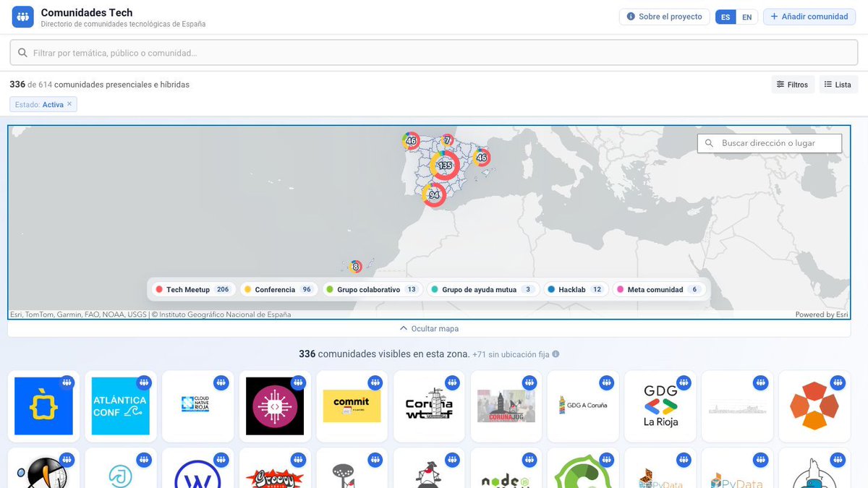This screenshot has width=868, height=488.
Task: Open the east-coast cluster labeled 46
Action: (481, 158)
